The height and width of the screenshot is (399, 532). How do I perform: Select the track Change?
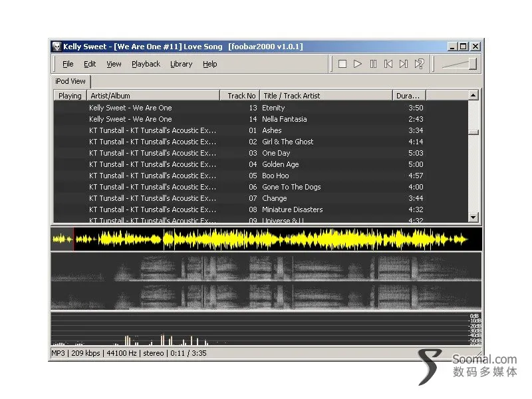click(x=274, y=198)
